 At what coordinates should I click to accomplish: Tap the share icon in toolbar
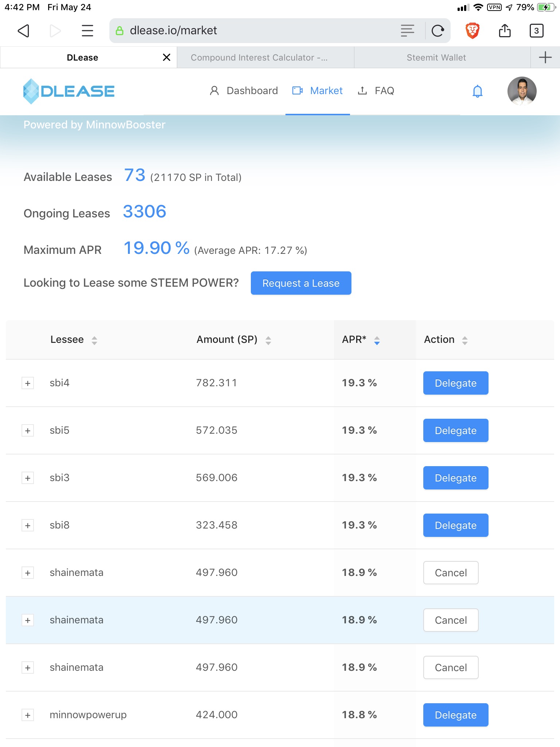(505, 31)
